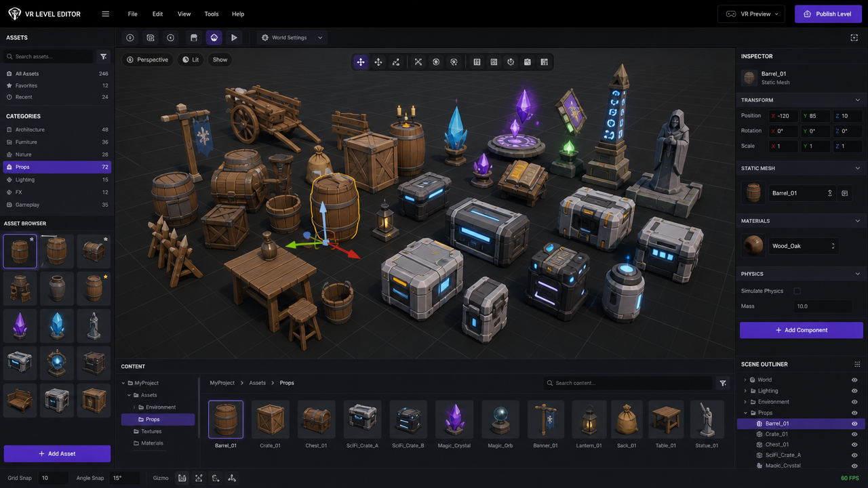Hide Barrel_01 in Scene Outliner

click(x=854, y=424)
